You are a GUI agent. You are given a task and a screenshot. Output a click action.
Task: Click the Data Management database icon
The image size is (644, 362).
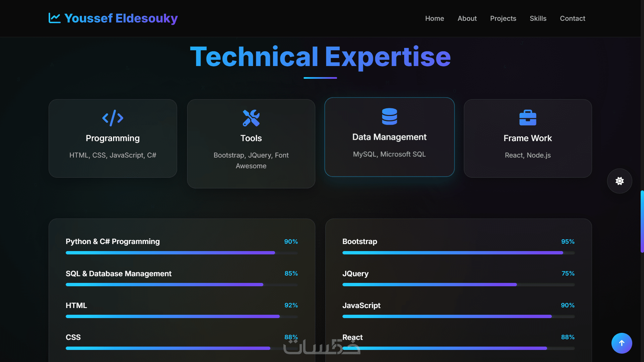(x=389, y=117)
